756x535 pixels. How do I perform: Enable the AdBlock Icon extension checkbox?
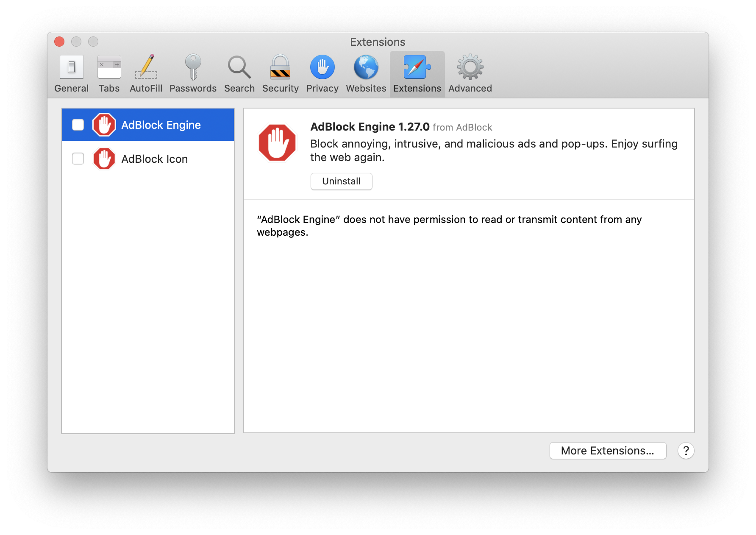click(x=78, y=159)
